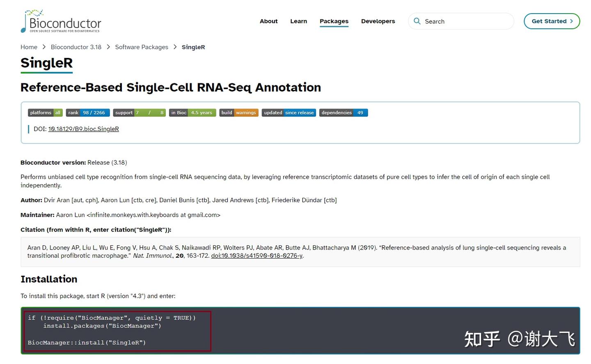Open the DOI 10.18129/B9.bioc.SingleR link
591x364 pixels.
pos(83,128)
